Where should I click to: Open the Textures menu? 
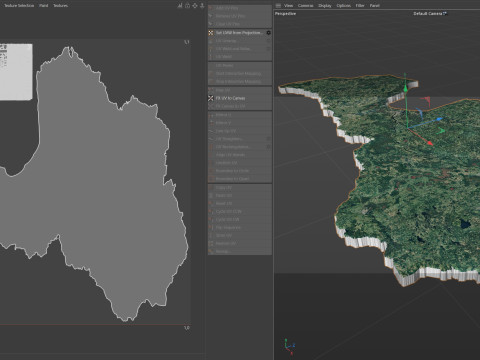60,5
